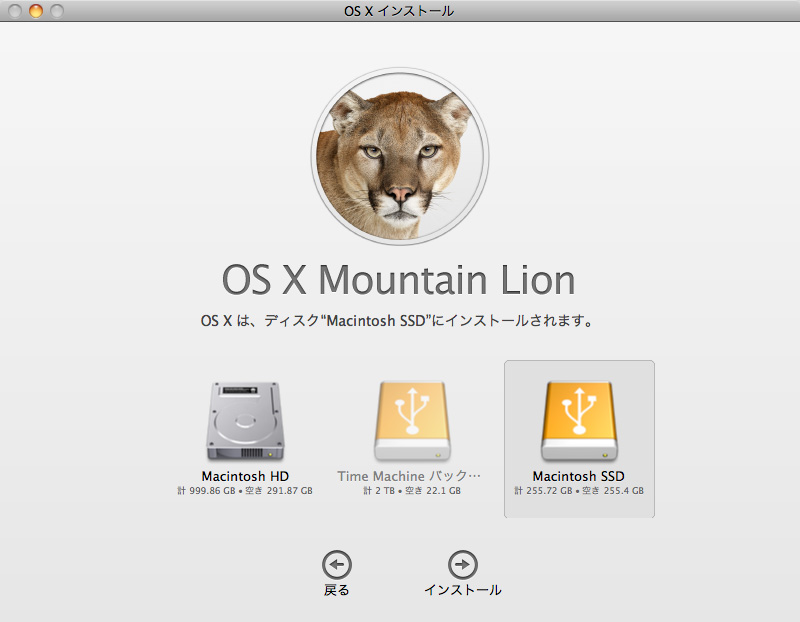Select the Macintosh SSD USB drive icon
The height and width of the screenshot is (622, 800).
coord(579,421)
